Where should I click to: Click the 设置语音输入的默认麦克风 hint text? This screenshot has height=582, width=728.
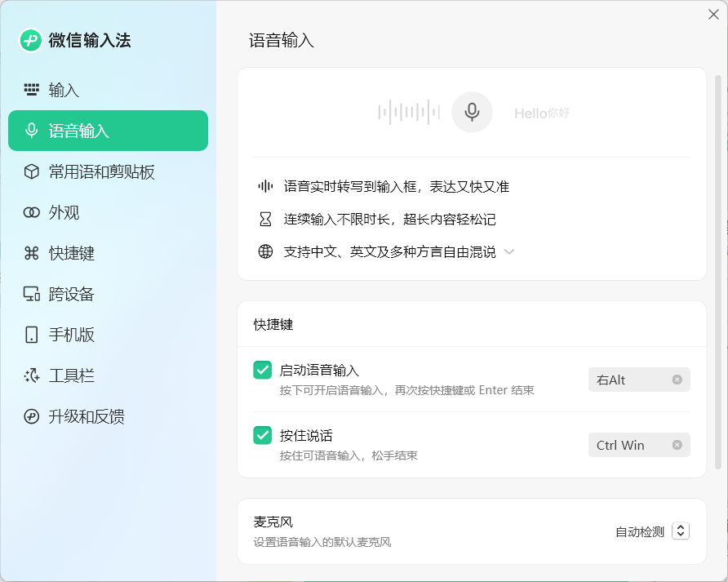tap(322, 542)
